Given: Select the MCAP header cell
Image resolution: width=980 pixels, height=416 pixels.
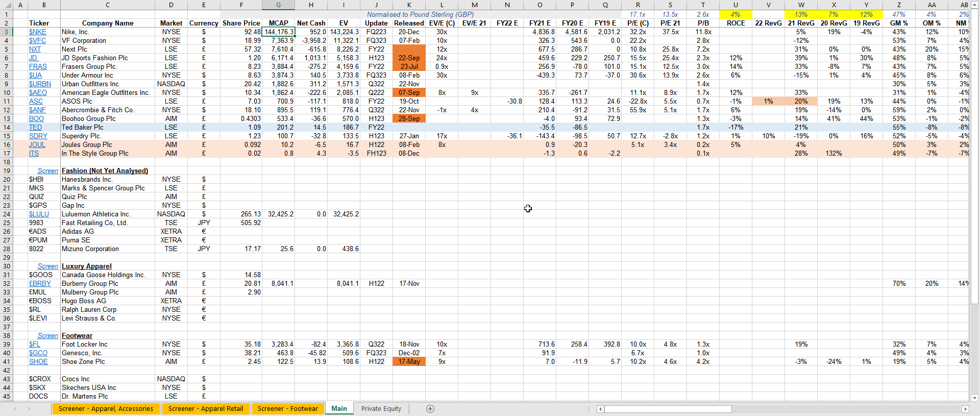Looking at the screenshot, I should [278, 23].
